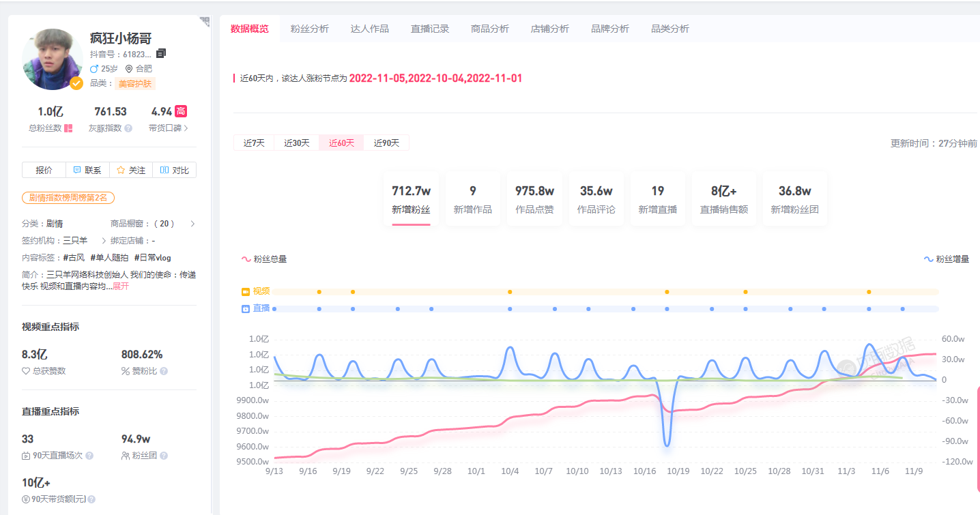The width and height of the screenshot is (980, 515).
Task: Show help for 90天直播场次
Action: (89, 456)
